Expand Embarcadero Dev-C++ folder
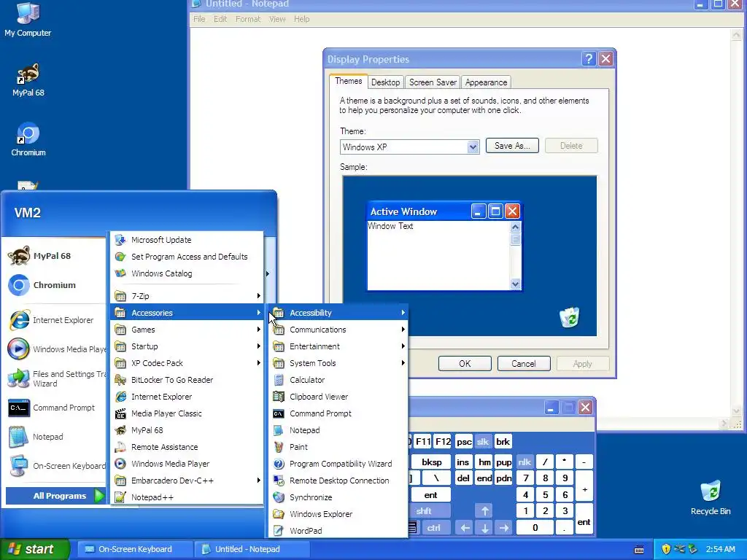 click(x=187, y=481)
